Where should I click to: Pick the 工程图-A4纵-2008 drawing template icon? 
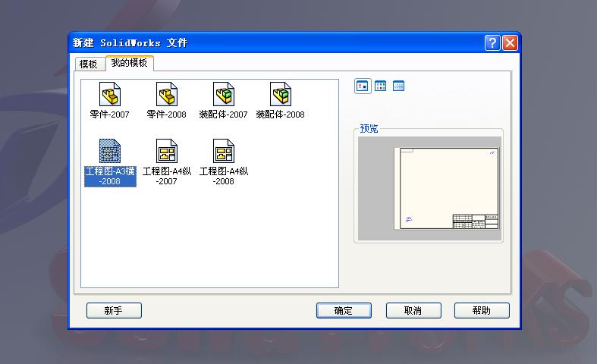pyautogui.click(x=224, y=151)
